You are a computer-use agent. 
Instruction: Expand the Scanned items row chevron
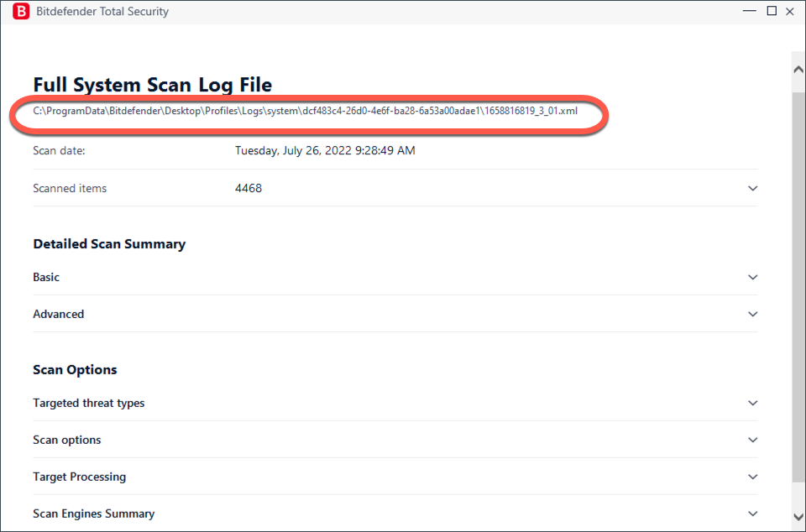point(752,189)
